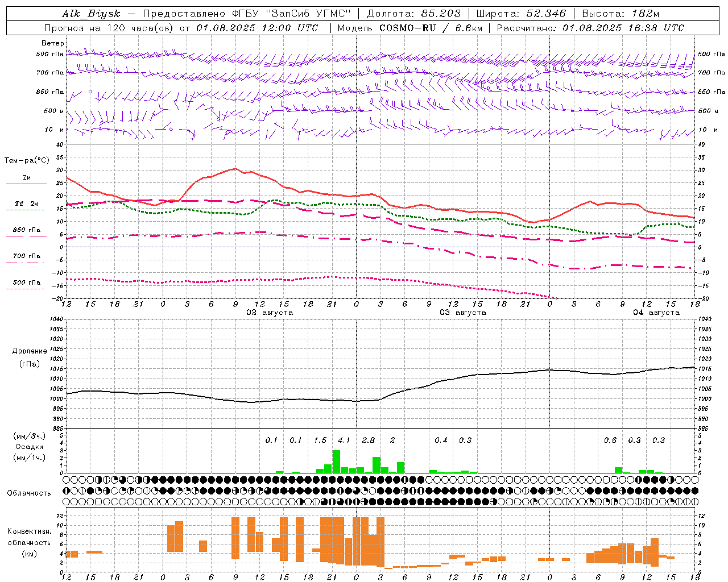
Task: Click the Облачность cloud cover label
Action: (29, 493)
